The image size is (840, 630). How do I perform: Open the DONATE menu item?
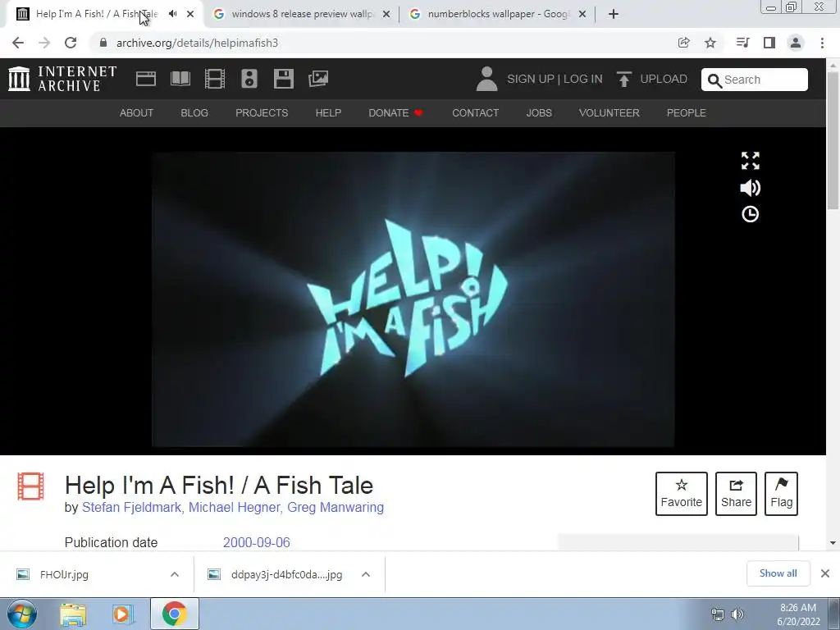coord(395,113)
